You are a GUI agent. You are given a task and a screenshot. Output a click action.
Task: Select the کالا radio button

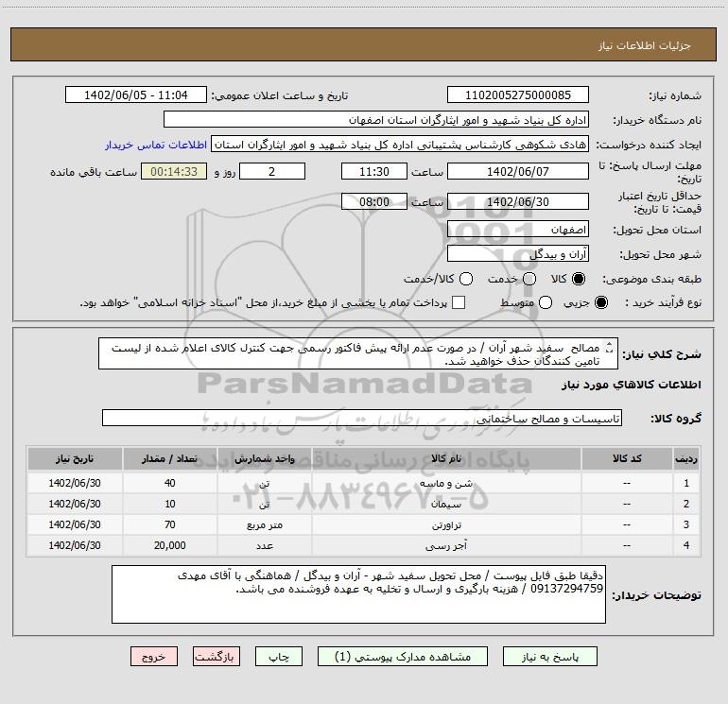(579, 279)
